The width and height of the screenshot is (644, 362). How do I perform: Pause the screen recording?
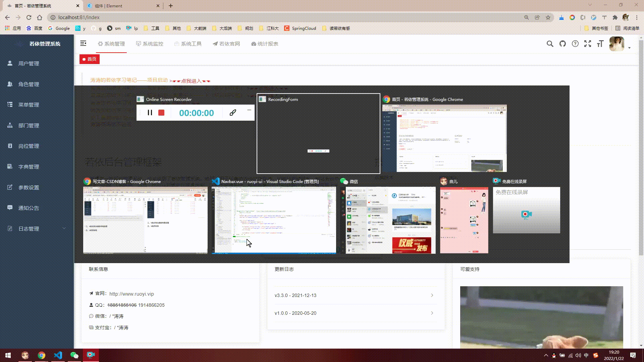click(150, 113)
